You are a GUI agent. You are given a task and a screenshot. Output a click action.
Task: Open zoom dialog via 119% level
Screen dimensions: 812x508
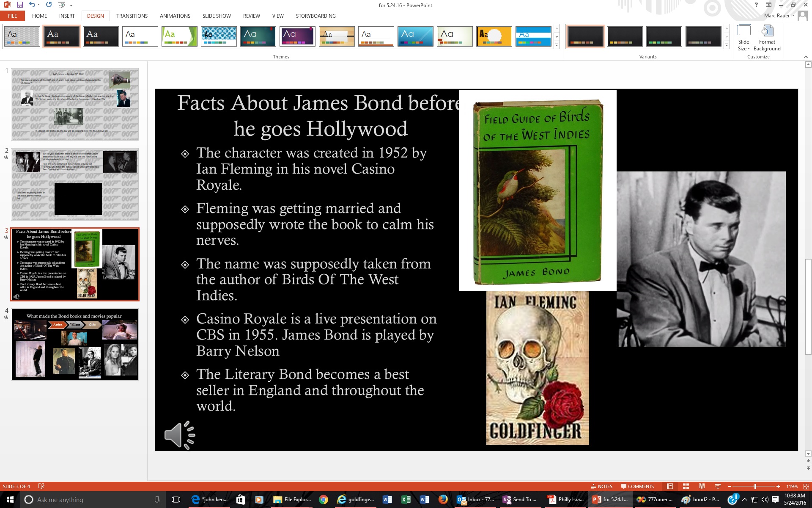click(792, 486)
